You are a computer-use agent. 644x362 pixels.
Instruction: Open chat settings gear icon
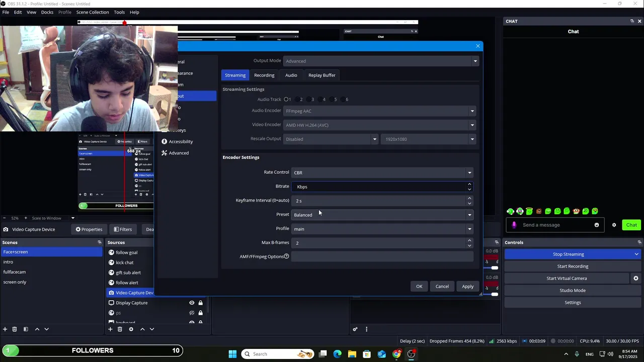[x=614, y=225]
